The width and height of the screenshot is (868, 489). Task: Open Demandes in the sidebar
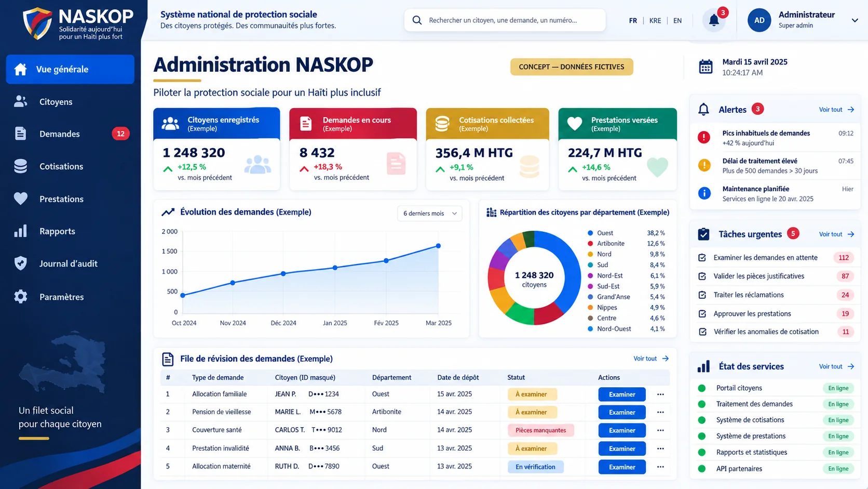pos(70,134)
